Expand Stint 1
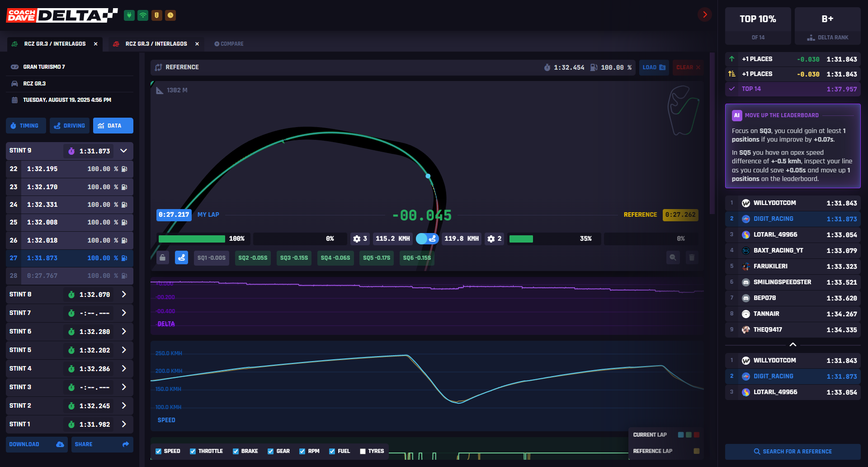This screenshot has height=467, width=868. (x=124, y=424)
